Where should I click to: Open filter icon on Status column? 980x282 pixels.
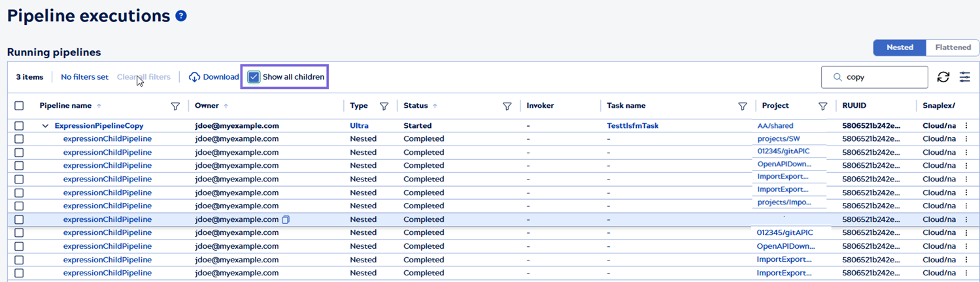tap(507, 106)
